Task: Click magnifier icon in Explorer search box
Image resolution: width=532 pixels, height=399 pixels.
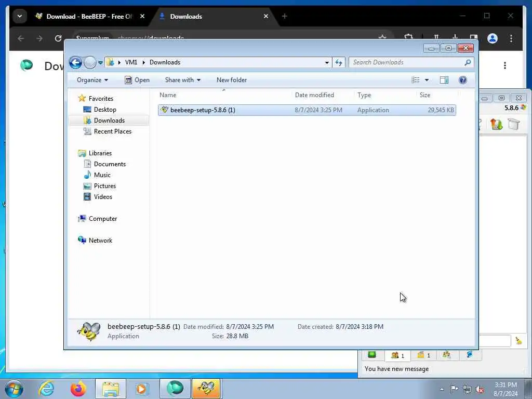Action: point(468,62)
